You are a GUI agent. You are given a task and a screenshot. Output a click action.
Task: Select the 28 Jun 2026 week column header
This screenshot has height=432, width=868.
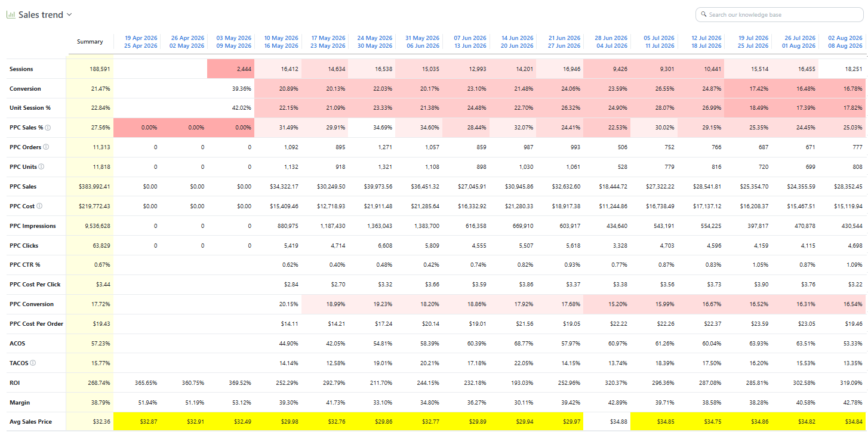point(611,42)
